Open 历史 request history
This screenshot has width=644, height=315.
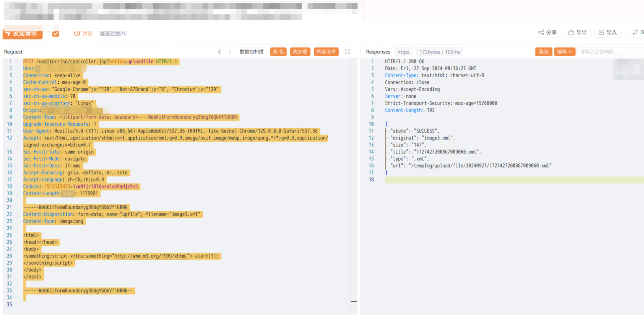coord(83,33)
